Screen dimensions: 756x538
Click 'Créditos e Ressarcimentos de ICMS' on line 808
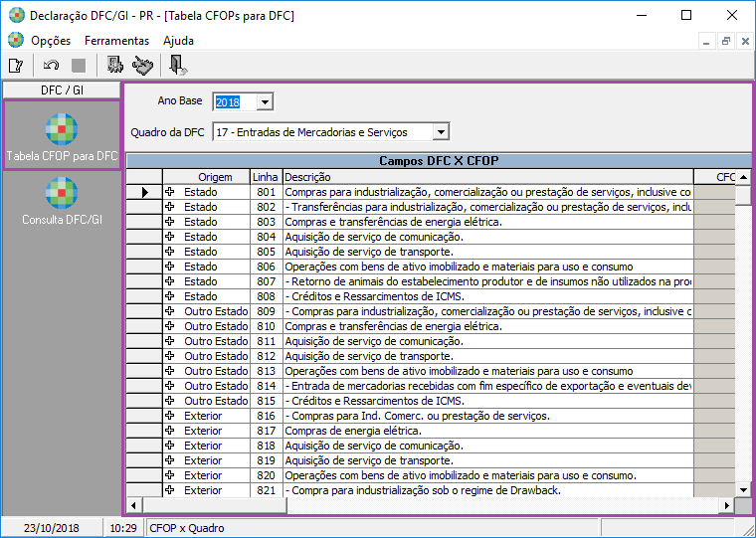pyautogui.click(x=378, y=296)
